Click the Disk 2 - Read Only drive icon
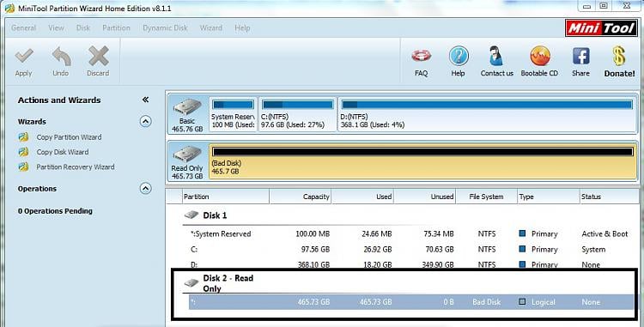 (191, 282)
